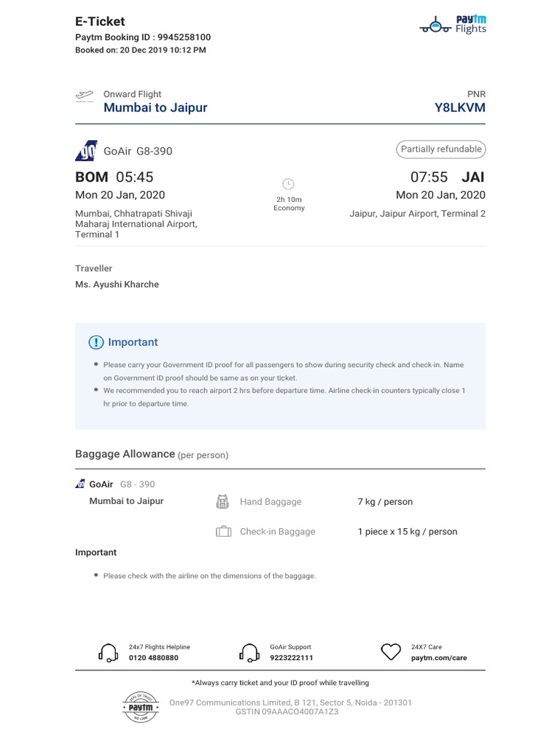Click the hand baggage backpack icon
Viewport: 560px width, 747px height.
tap(223, 502)
